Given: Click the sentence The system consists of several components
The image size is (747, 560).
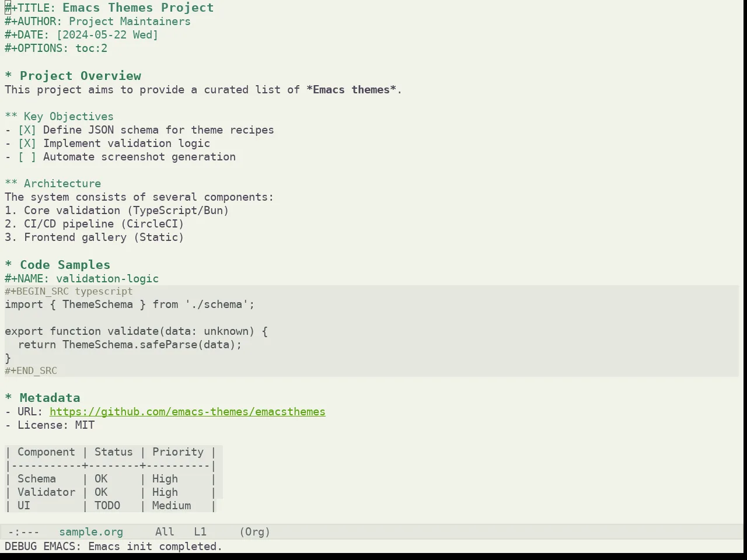Looking at the screenshot, I should point(139,197).
